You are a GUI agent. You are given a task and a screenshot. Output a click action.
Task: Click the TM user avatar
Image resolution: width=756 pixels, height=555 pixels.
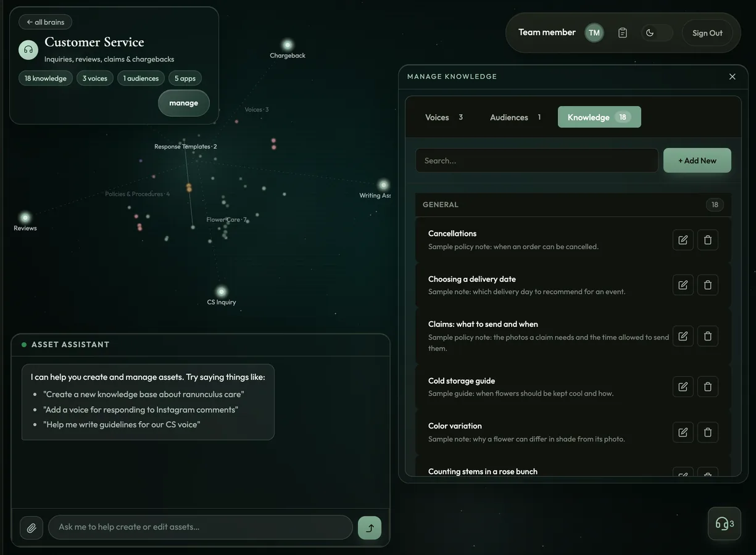[x=594, y=33]
